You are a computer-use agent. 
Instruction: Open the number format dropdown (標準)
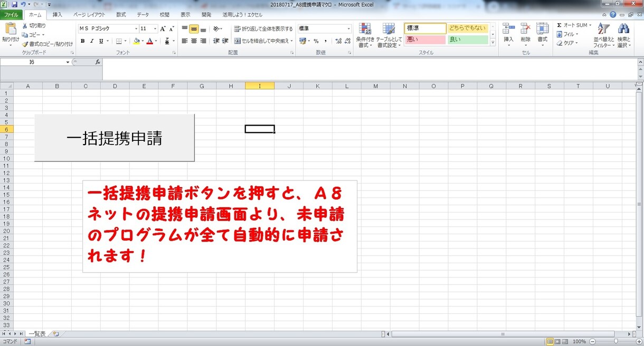348,28
